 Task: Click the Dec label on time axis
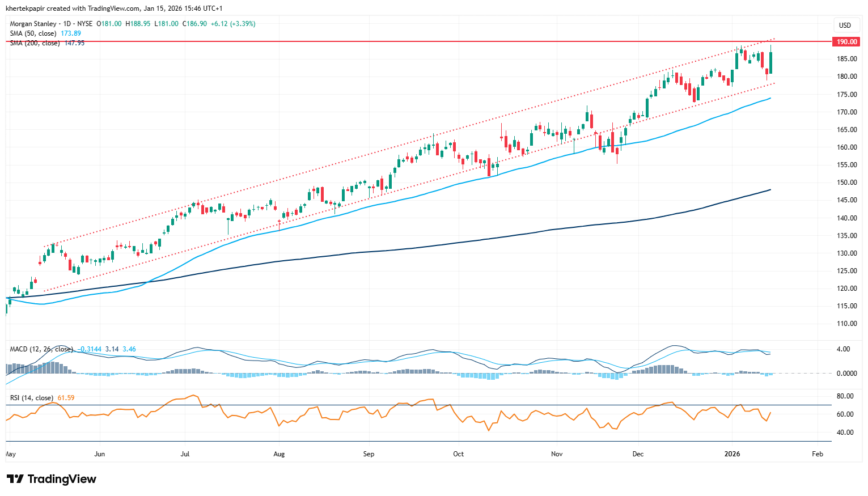click(x=638, y=454)
